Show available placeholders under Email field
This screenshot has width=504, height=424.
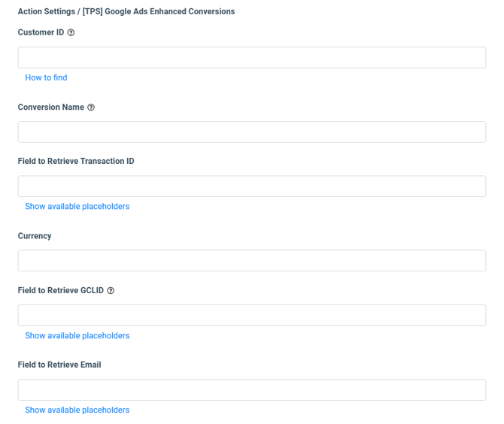tap(77, 410)
